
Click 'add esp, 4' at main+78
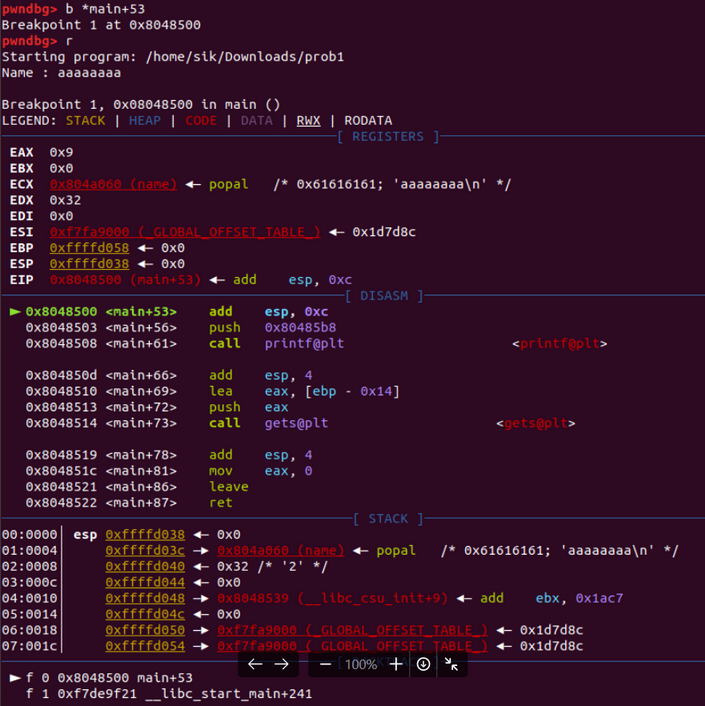click(x=260, y=455)
